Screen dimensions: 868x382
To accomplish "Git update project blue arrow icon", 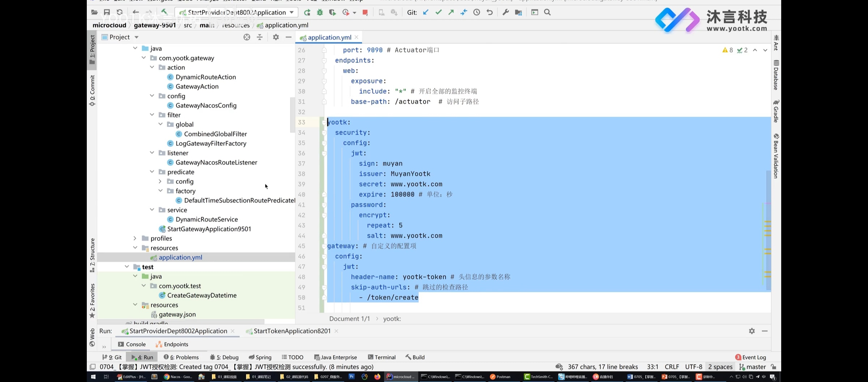I will point(426,12).
